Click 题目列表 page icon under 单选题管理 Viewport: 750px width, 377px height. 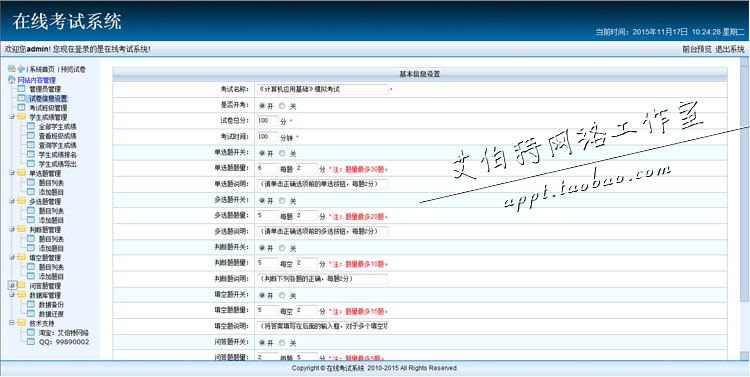(31, 182)
